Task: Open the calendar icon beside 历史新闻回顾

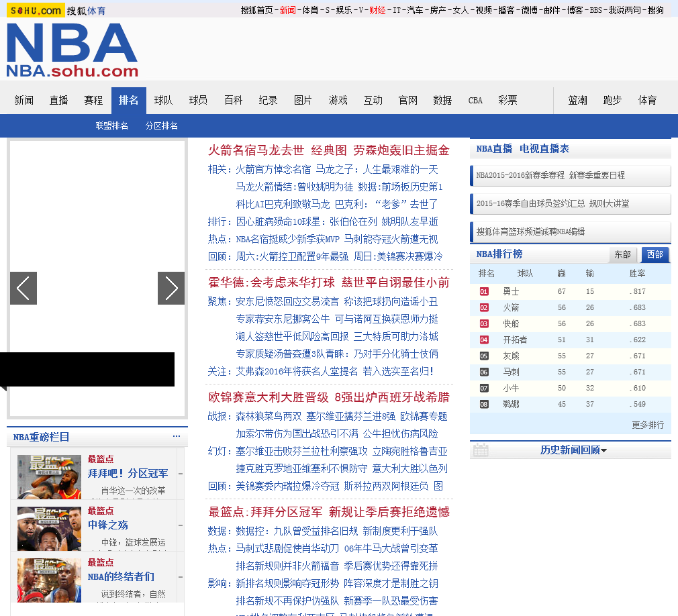Action: pos(481,450)
